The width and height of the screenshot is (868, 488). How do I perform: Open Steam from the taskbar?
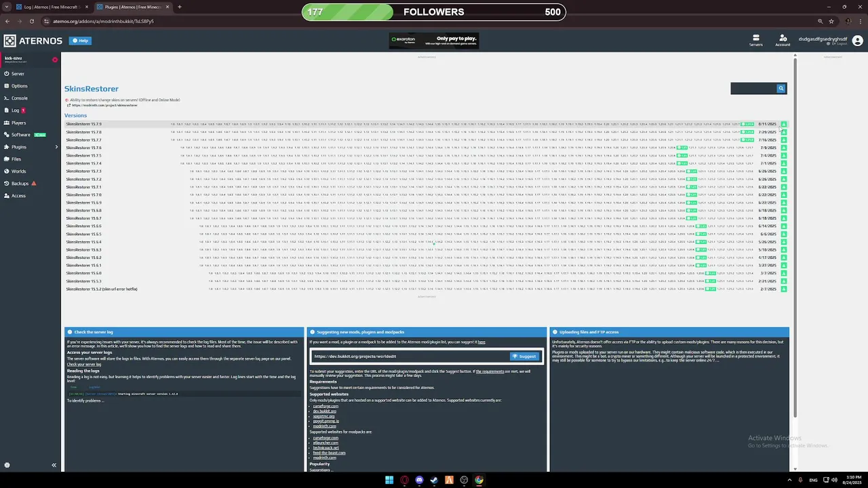(x=434, y=480)
